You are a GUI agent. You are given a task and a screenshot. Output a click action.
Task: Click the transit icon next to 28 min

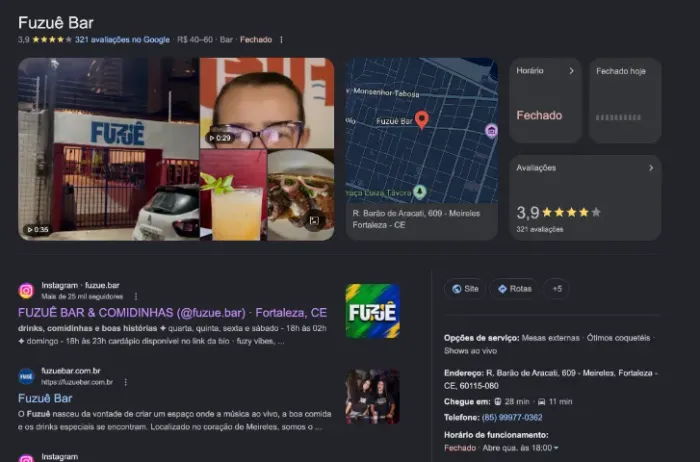click(x=498, y=402)
